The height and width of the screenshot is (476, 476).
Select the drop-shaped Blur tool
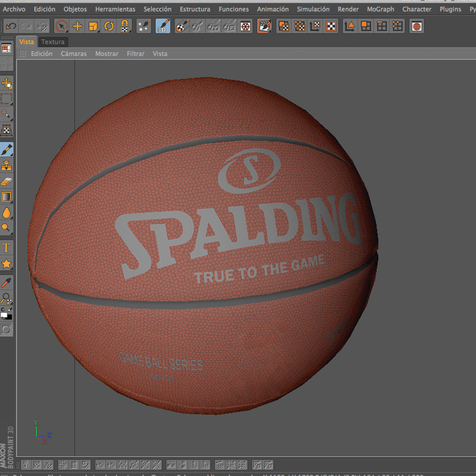tap(7, 213)
